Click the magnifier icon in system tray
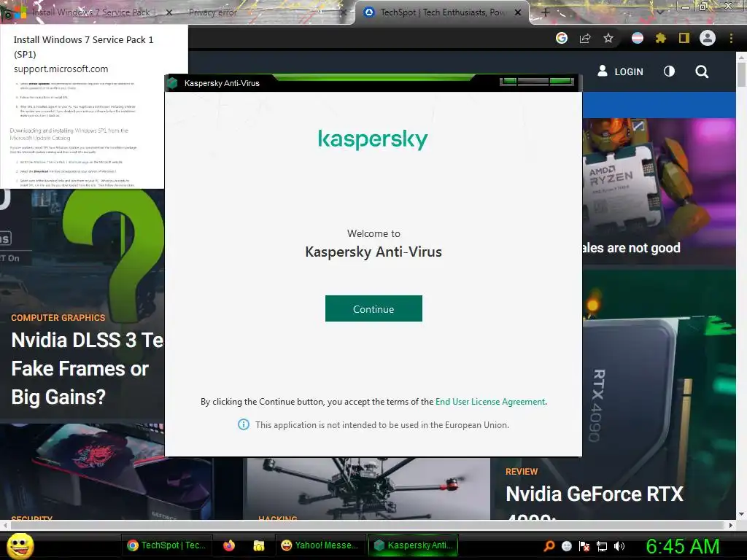 click(x=549, y=545)
